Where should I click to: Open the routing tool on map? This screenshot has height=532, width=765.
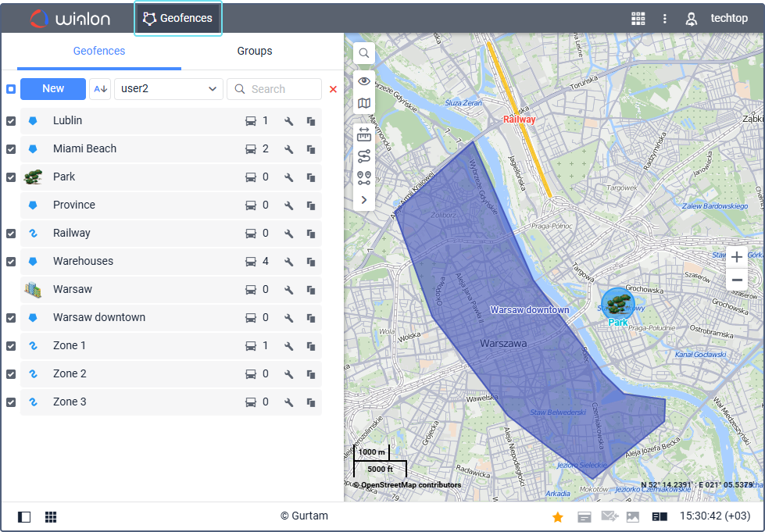pyautogui.click(x=364, y=155)
